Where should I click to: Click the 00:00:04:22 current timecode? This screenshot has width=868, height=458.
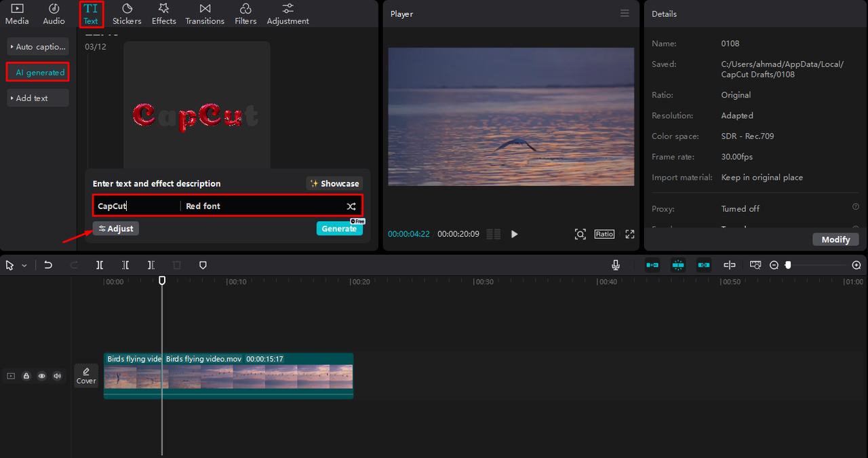point(409,234)
